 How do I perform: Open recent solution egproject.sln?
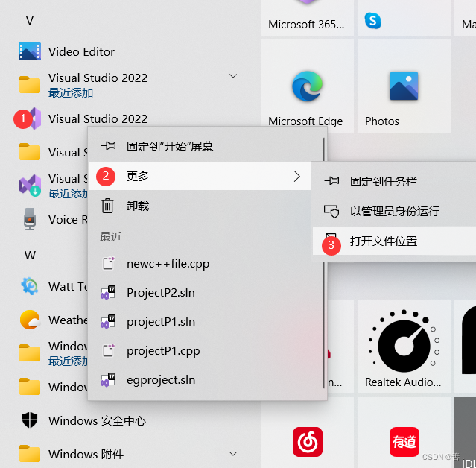pyautogui.click(x=207, y=380)
